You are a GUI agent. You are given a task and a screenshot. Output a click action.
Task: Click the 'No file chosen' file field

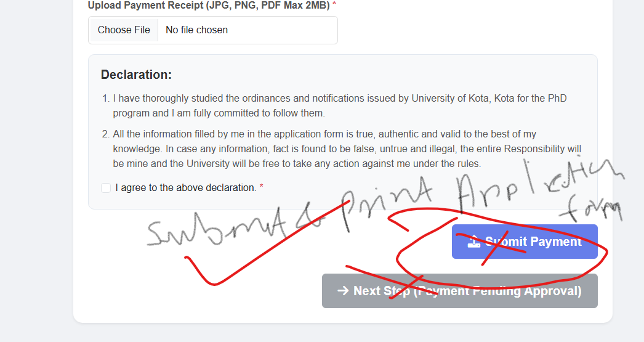(x=196, y=30)
